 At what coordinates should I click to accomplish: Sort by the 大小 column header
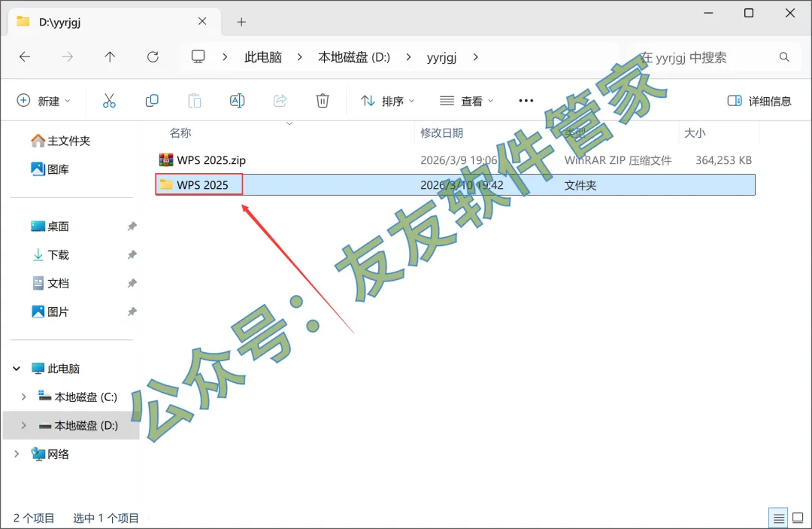pyautogui.click(x=695, y=132)
